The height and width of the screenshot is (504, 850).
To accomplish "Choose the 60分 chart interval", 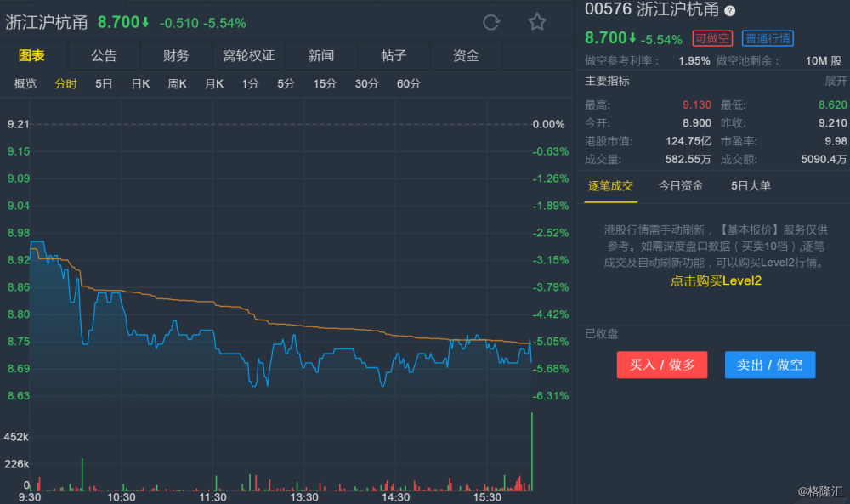I will 408,83.
